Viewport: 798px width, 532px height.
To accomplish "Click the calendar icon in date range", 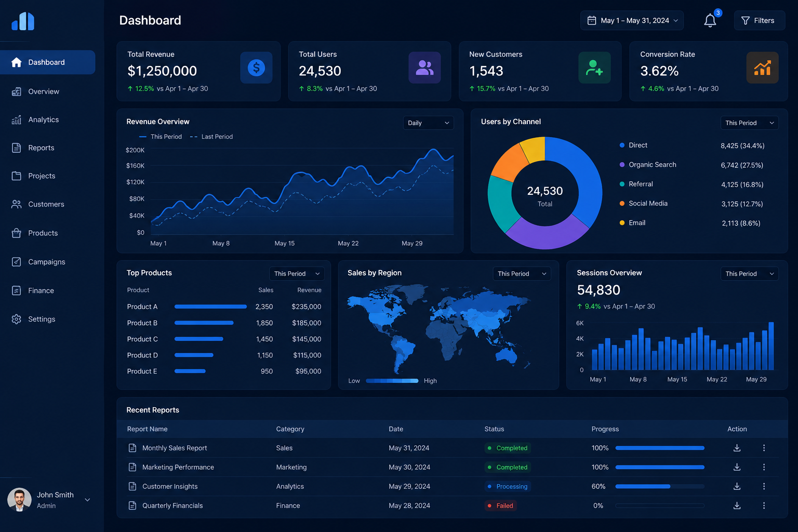I will [x=591, y=20].
